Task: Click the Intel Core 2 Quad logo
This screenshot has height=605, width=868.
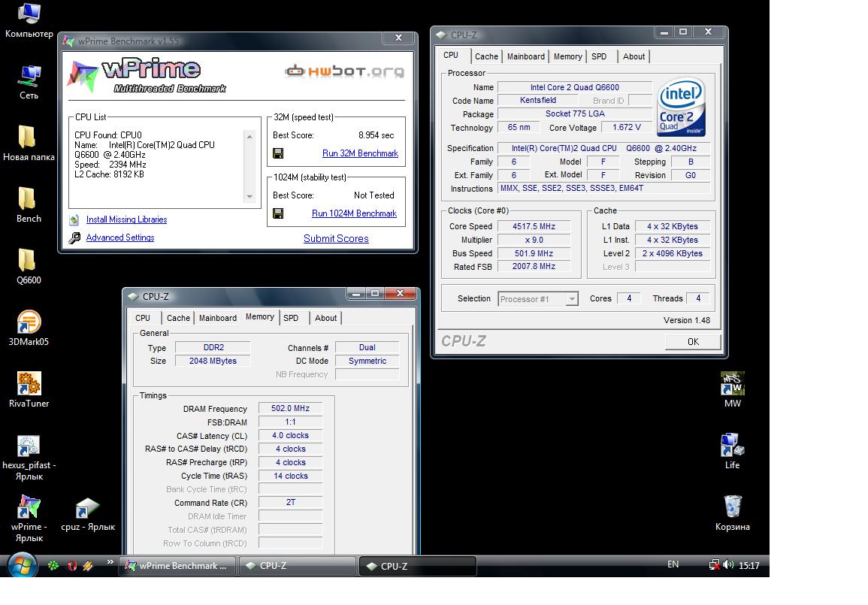Action: 681,106
